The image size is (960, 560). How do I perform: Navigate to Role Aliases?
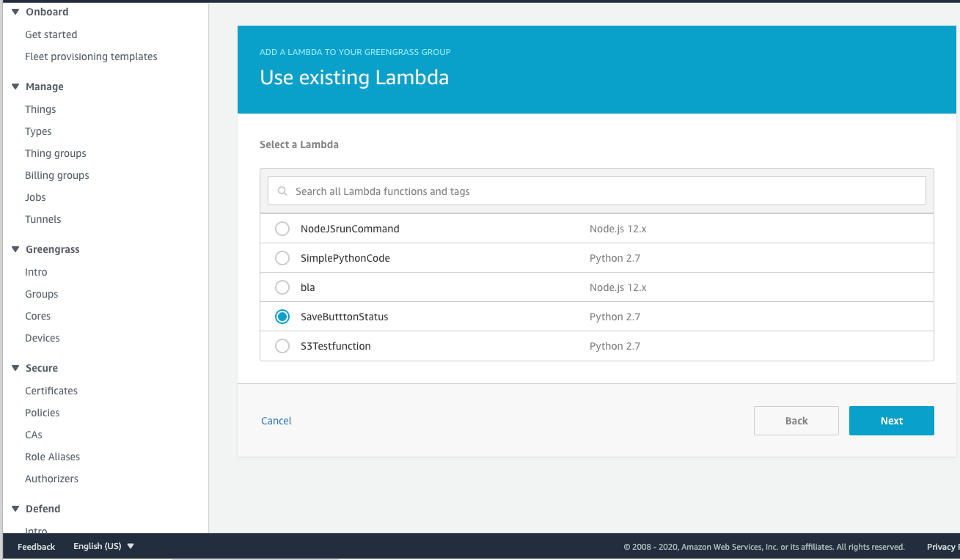[x=52, y=456]
